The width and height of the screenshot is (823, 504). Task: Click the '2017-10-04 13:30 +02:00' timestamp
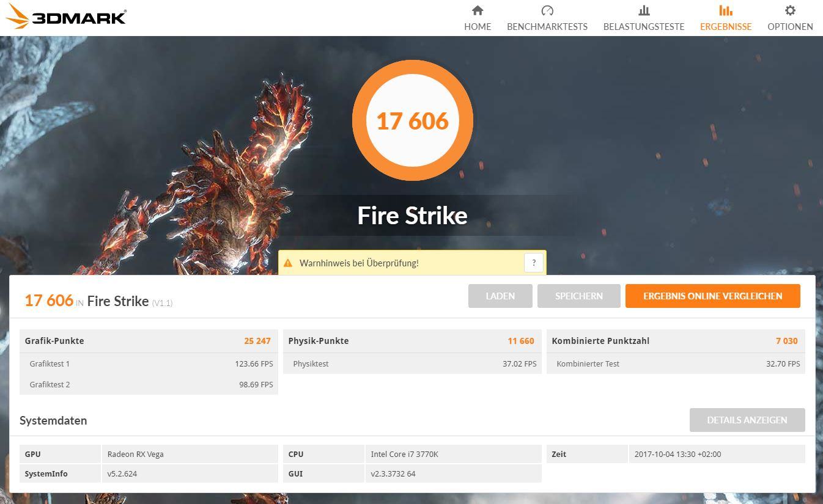point(677,454)
